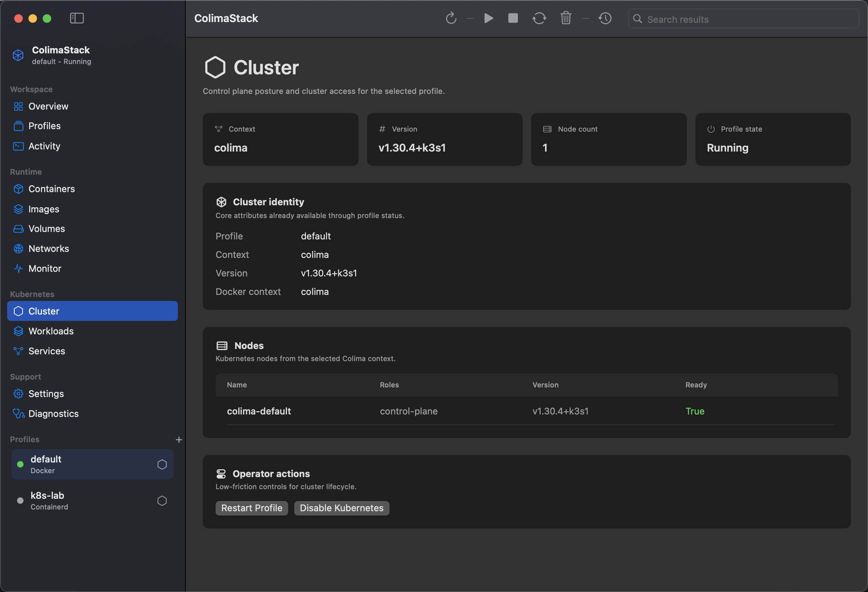This screenshot has height=592, width=868.
Task: Click the Cluster identity cube icon
Action: (x=221, y=202)
